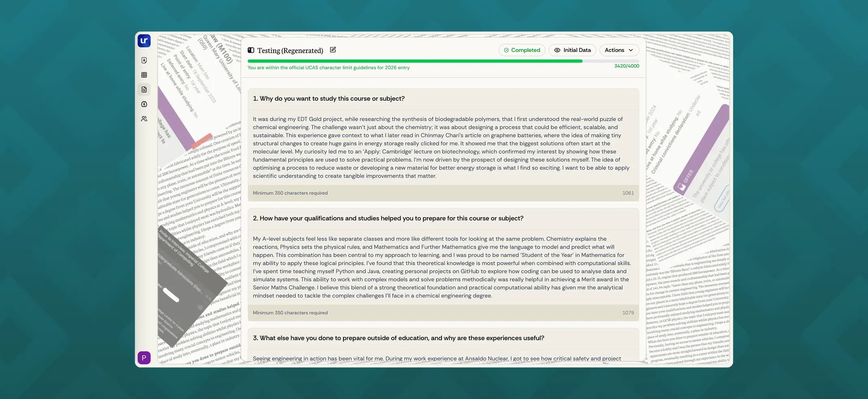The width and height of the screenshot is (868, 399).
Task: Click the UCAS character limit guideline message
Action: [328, 67]
